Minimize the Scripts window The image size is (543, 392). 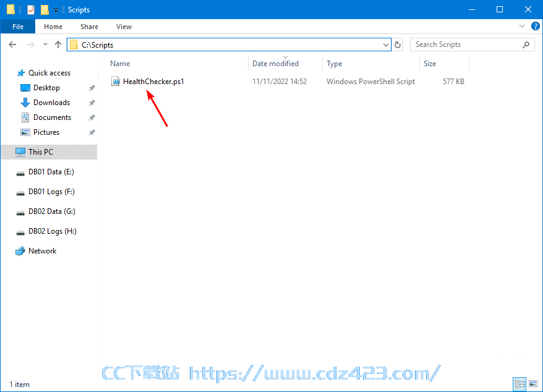pyautogui.click(x=472, y=10)
